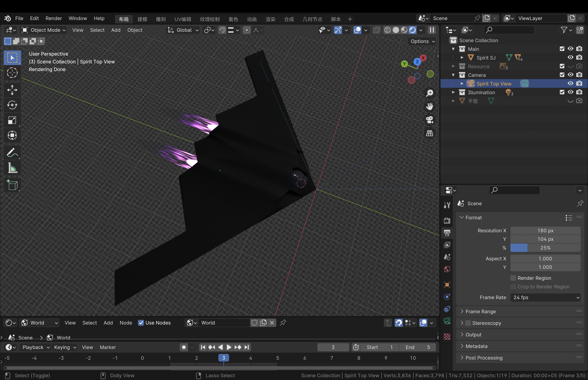Image resolution: width=588 pixels, height=380 pixels.
Task: Open the Object Mode dropdown
Action: tap(43, 30)
